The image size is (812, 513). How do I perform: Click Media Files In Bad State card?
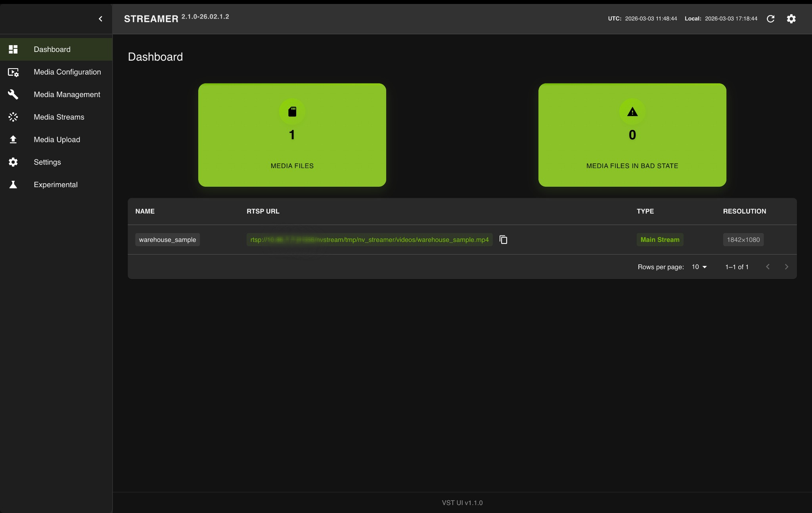point(632,135)
